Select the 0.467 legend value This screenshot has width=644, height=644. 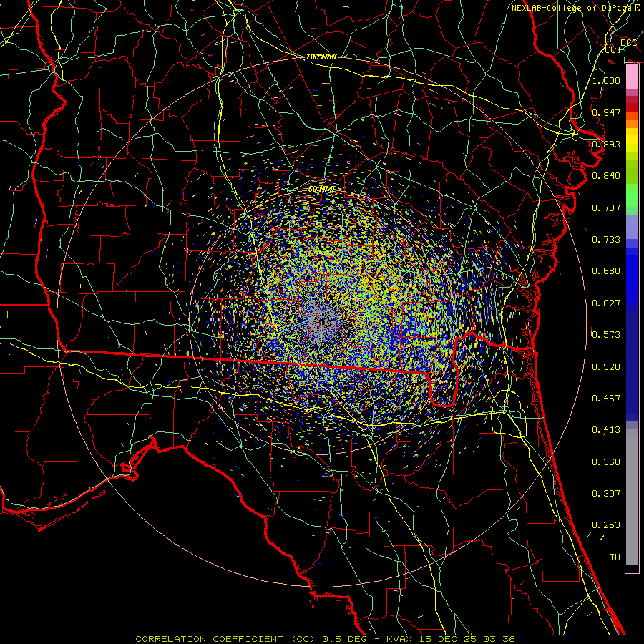click(x=606, y=399)
